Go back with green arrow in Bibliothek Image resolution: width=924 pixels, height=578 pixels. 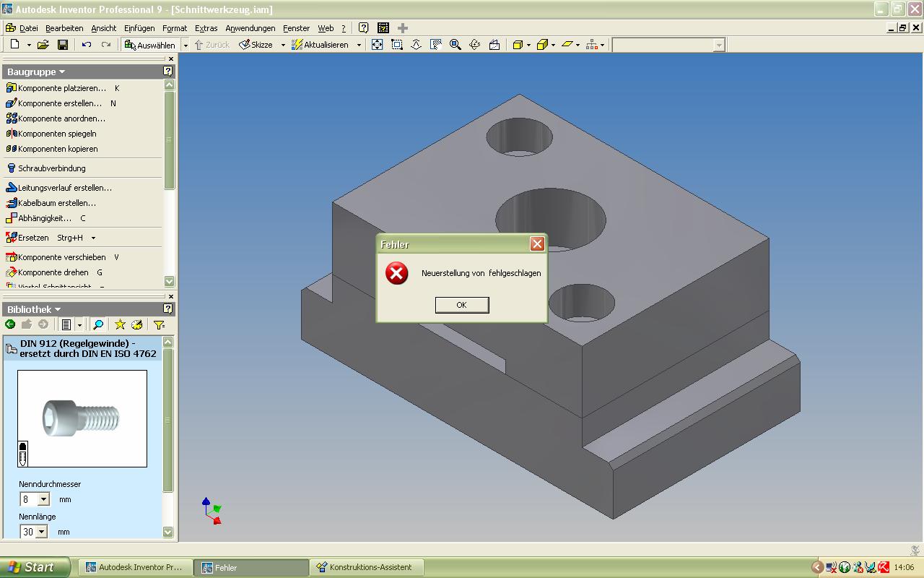(10, 325)
